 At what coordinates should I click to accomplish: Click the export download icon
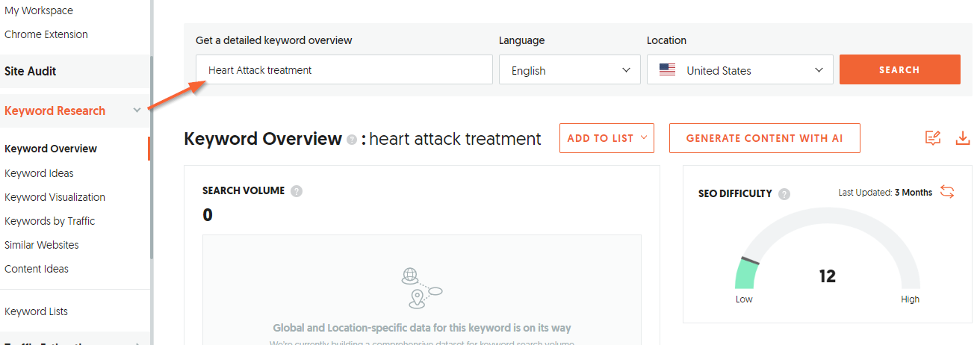pyautogui.click(x=963, y=138)
